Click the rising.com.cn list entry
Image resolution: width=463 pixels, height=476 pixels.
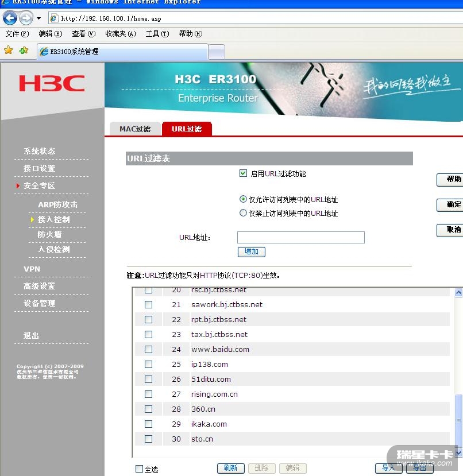click(214, 394)
